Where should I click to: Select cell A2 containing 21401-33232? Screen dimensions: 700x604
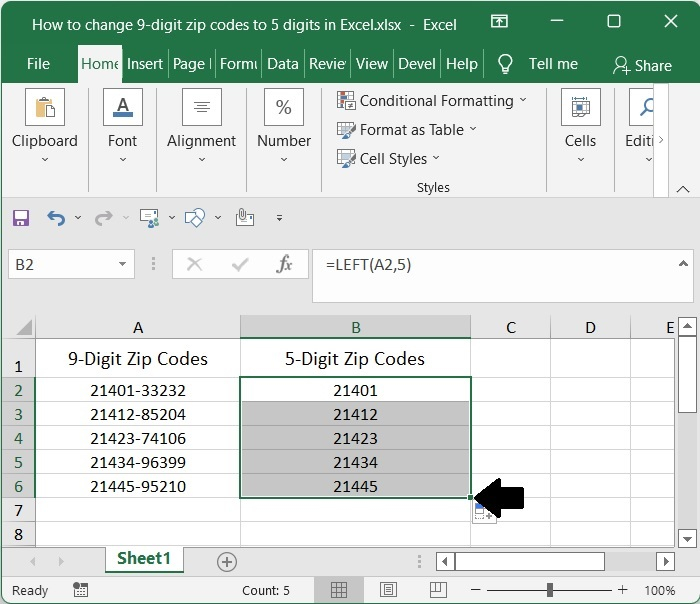click(x=138, y=390)
